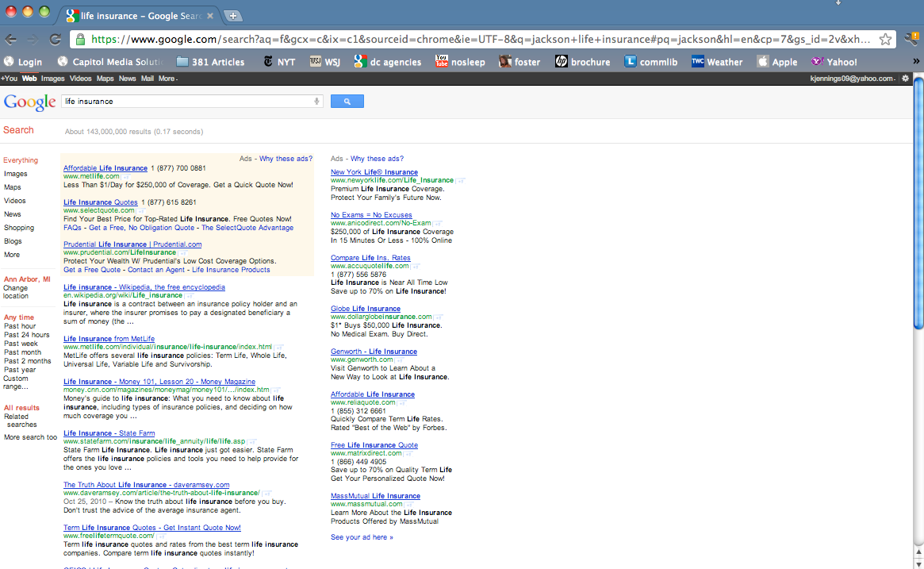Viewport: 924px width, 569px height.
Task: Open Custom range time filter
Action: point(16,383)
